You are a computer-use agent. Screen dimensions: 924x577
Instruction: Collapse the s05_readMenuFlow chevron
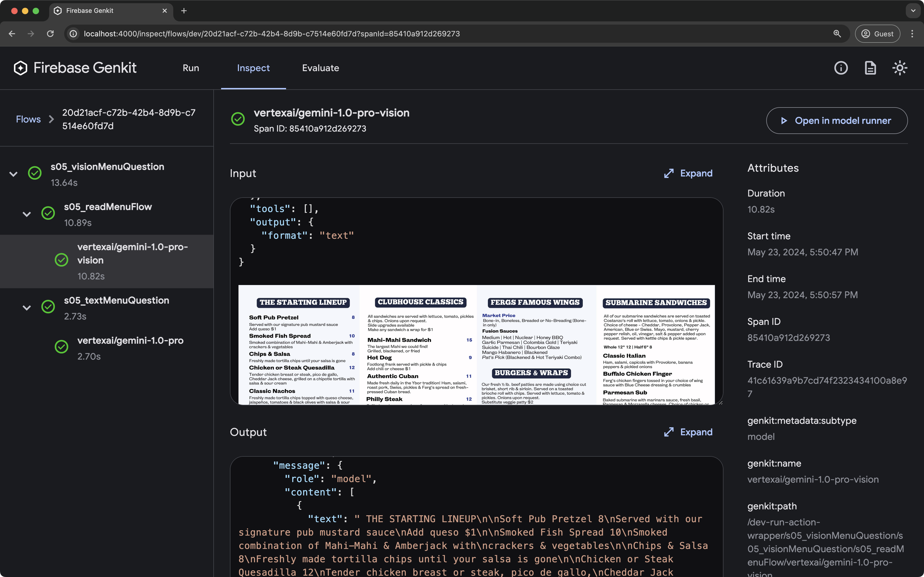pos(27,214)
